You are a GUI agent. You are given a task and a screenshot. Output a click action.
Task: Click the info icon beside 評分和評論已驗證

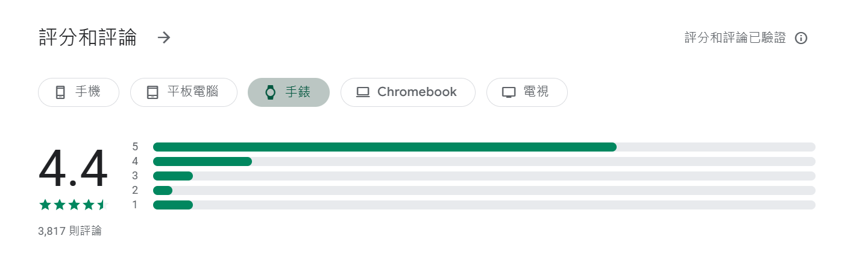coord(801,38)
